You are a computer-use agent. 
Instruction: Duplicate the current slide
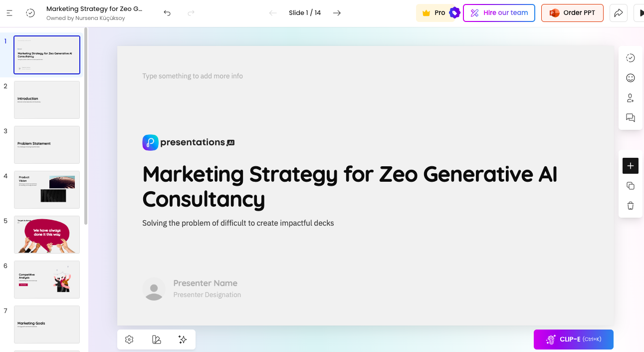coord(631,186)
